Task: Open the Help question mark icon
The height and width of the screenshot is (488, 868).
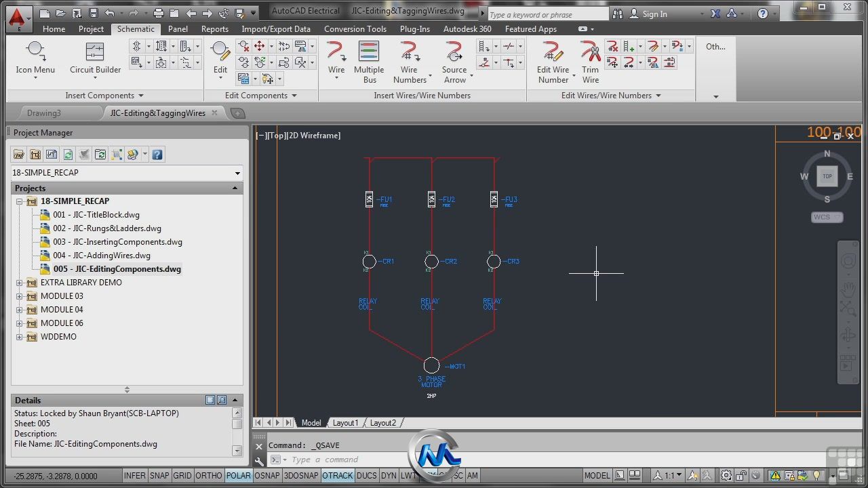Action: 763,14
